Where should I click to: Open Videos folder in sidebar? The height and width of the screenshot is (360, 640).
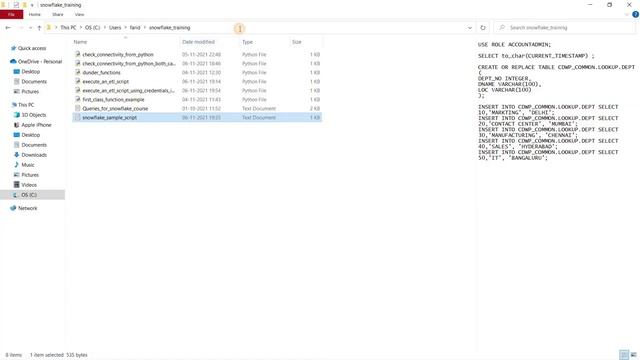click(x=29, y=185)
